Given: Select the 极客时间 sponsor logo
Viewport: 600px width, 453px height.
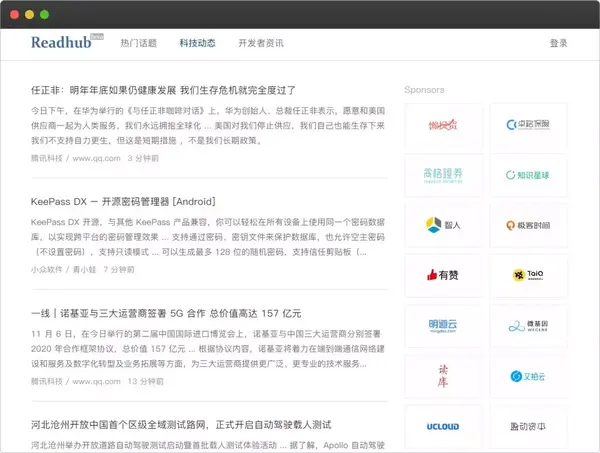Looking at the screenshot, I should coord(528,225).
